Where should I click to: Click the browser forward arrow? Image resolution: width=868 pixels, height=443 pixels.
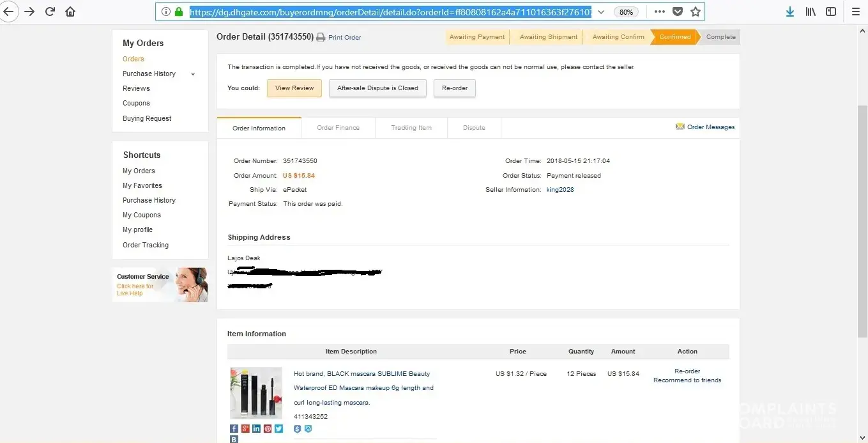click(x=29, y=12)
